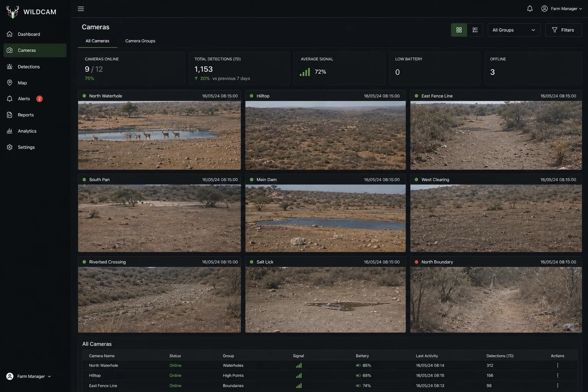Screen dimensions: 588x392
Task: Click the Total Detections (7D) card
Action: point(239,69)
